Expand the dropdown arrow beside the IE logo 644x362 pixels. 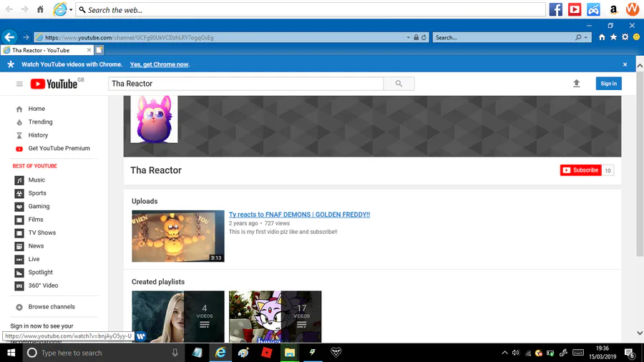coord(71,10)
